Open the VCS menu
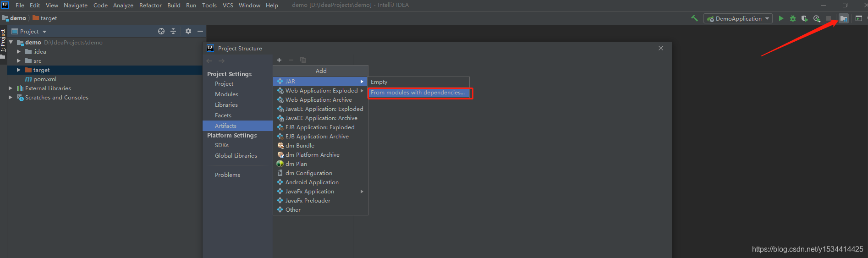Viewport: 868px width, 258px height. (228, 5)
